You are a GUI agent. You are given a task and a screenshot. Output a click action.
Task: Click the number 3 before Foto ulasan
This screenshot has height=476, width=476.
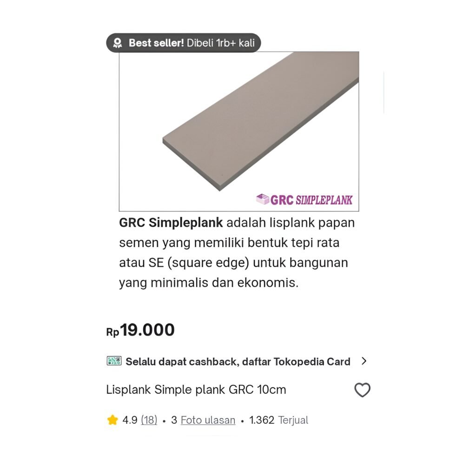coord(174,420)
